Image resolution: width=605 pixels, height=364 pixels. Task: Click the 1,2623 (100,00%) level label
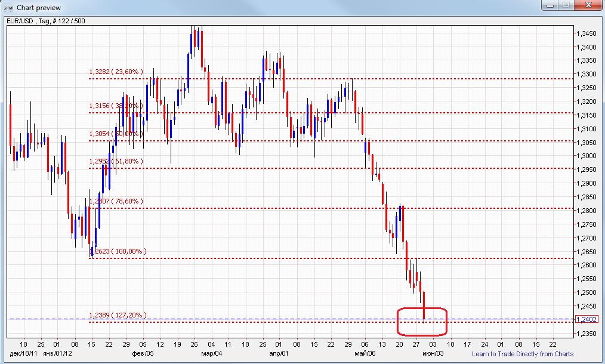tap(117, 252)
